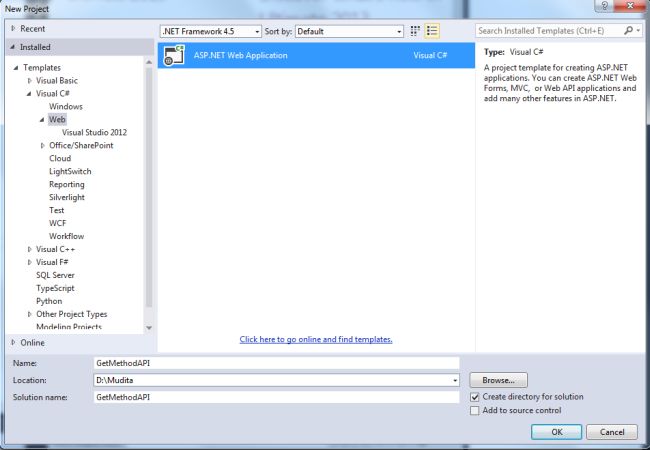Screen dimensions: 650x450
Task: Expand the Online section
Action: click(13, 342)
